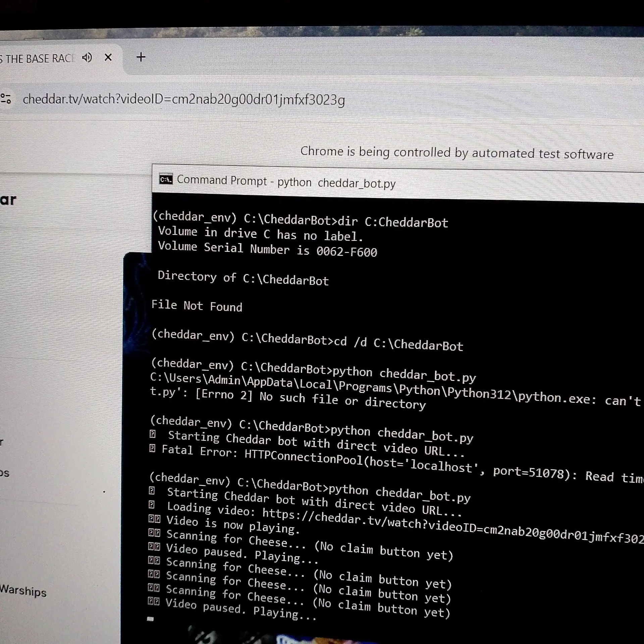The image size is (644, 644).
Task: Mute the tab using its speaker icon
Action: tap(87, 58)
